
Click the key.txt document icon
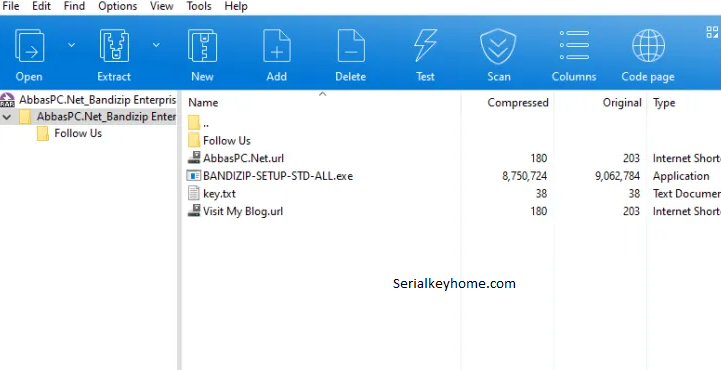[194, 194]
